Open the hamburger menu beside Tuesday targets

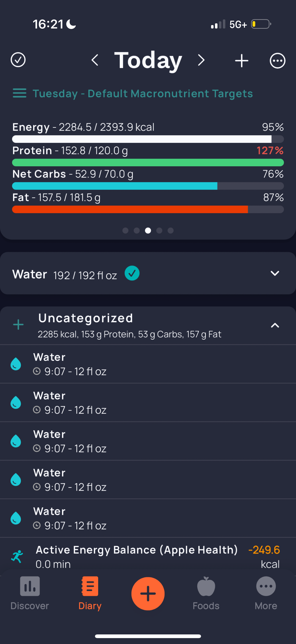(19, 93)
